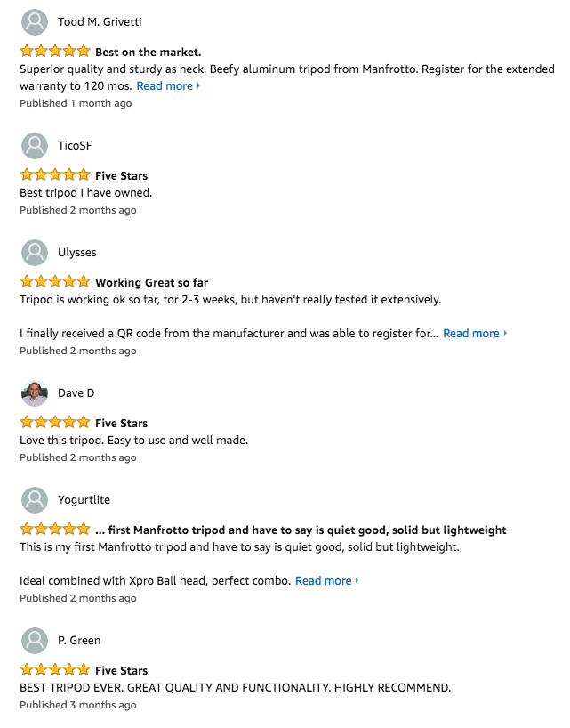Click the reviewer name Dave D
The width and height of the screenshot is (570, 728).
[76, 393]
